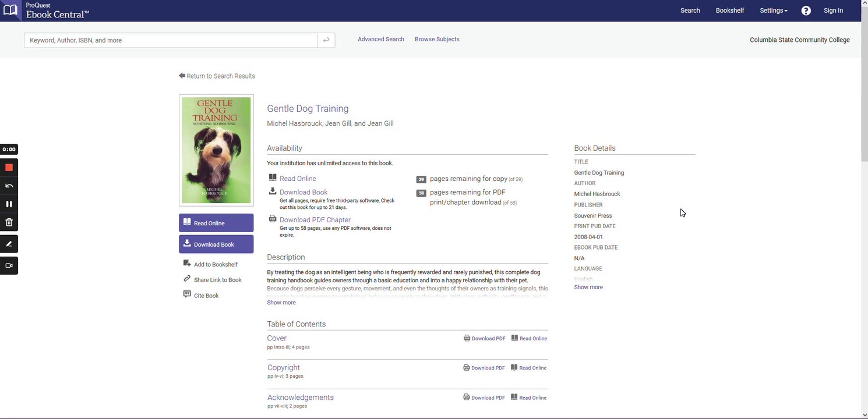The image size is (868, 419).
Task: Click the Download PDF icon in Cover row
Action: [x=467, y=338]
